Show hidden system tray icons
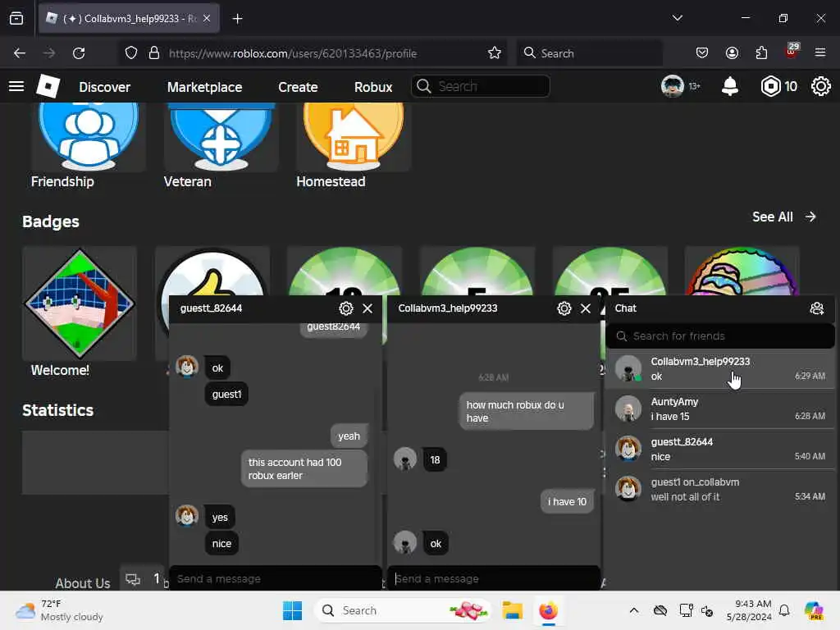840x630 pixels. point(634,610)
